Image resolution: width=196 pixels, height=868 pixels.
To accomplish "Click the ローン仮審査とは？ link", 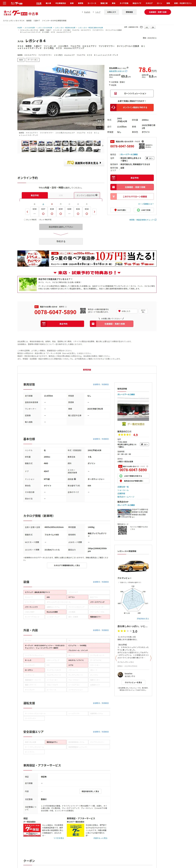I will tap(146, 204).
